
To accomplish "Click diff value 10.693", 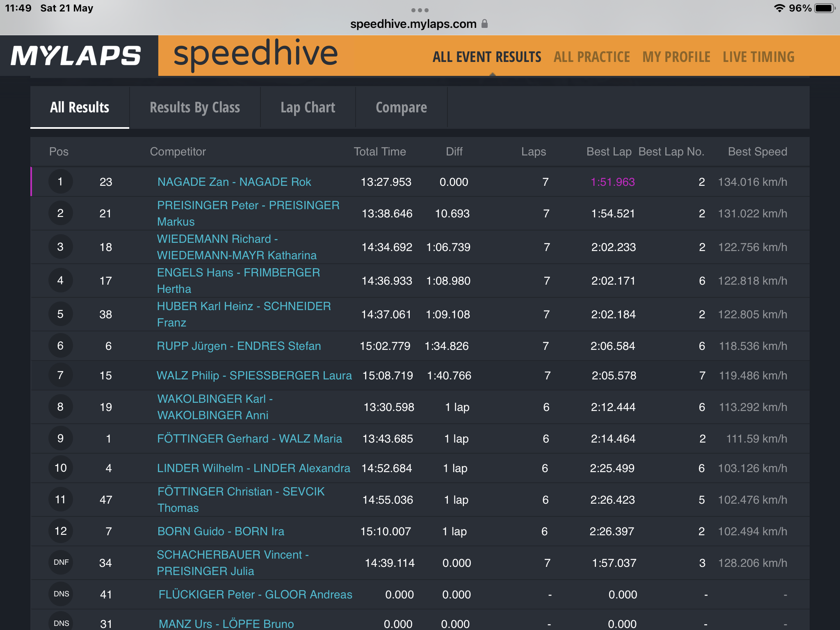I will 452,213.
